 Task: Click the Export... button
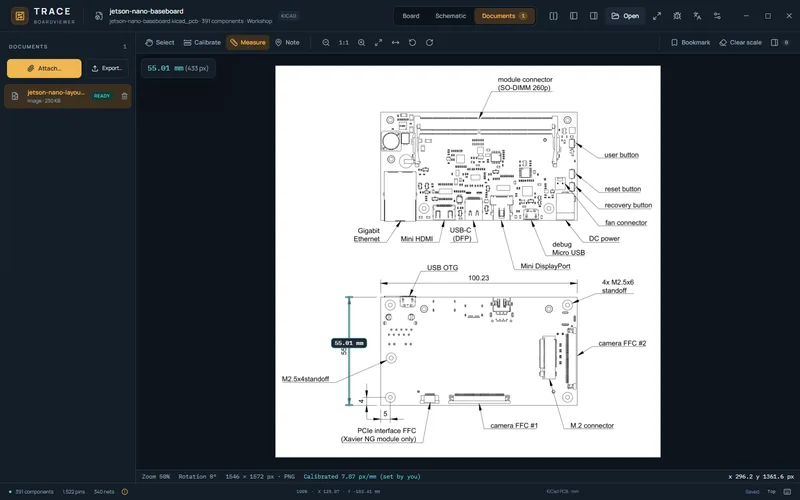coord(107,68)
